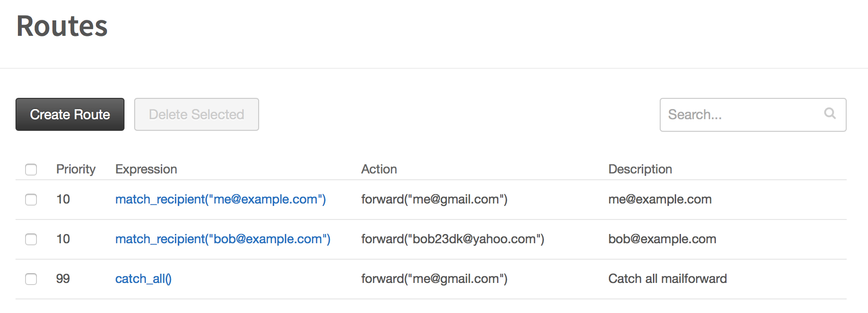
Task: Click the Action column header
Action: 379,169
